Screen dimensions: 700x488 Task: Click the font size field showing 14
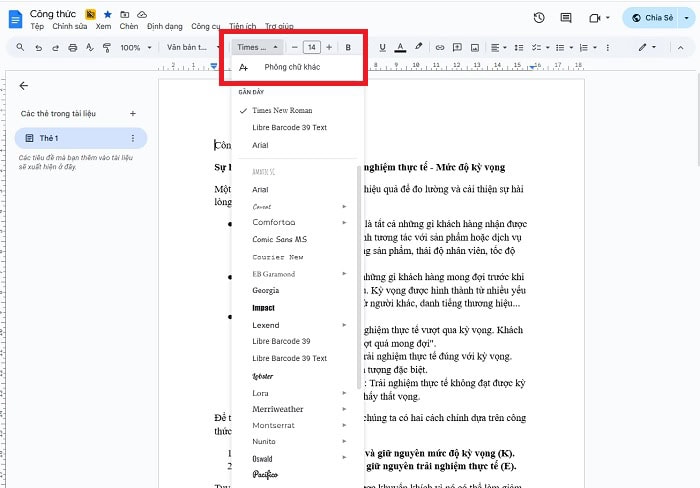coord(311,47)
